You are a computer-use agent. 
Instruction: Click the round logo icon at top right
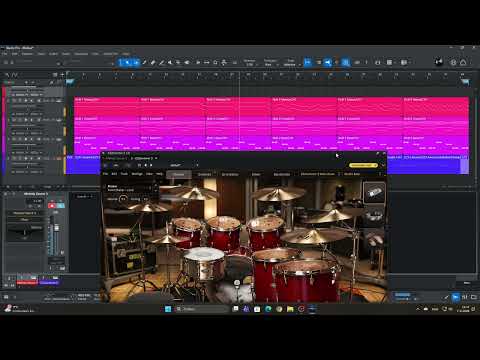coord(439,62)
